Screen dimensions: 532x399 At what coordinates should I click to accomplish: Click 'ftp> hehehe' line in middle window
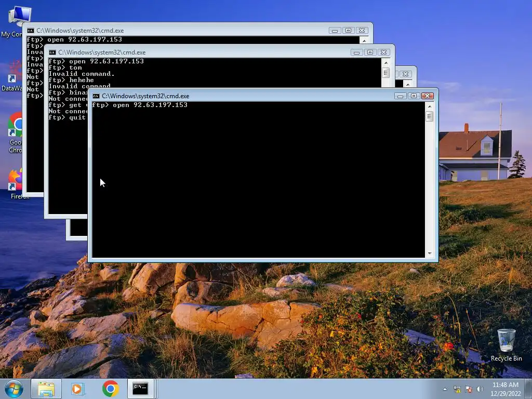pos(71,80)
